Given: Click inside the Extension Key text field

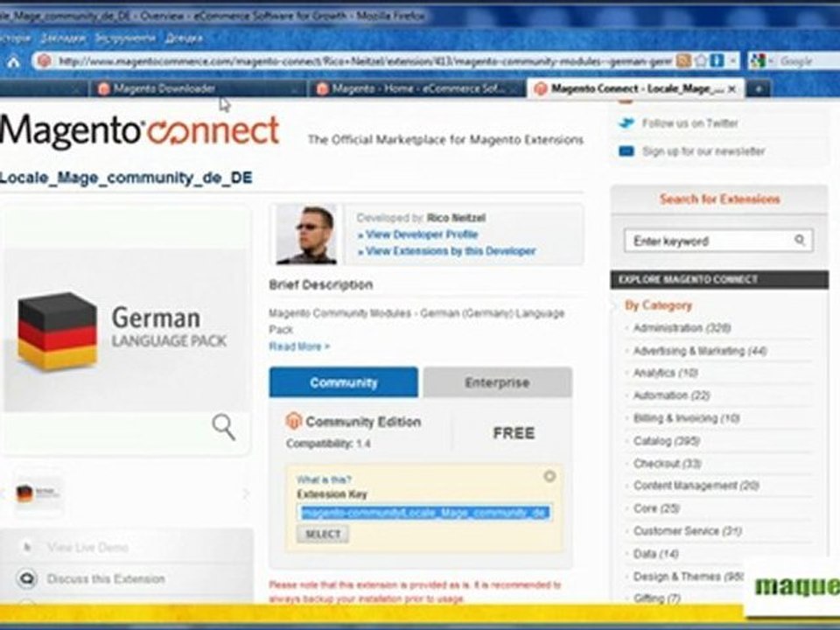Looking at the screenshot, I should tap(423, 513).
